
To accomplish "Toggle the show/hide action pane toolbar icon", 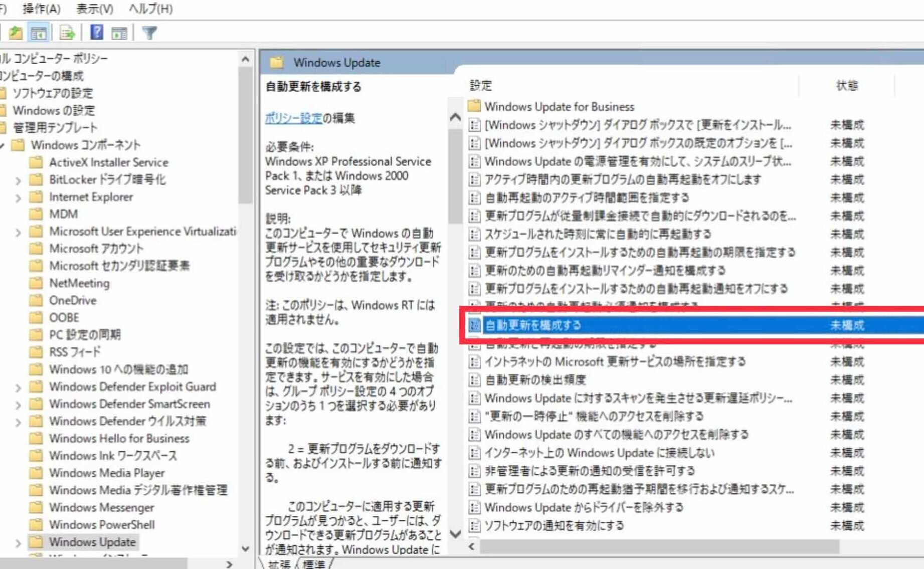I will (x=119, y=33).
